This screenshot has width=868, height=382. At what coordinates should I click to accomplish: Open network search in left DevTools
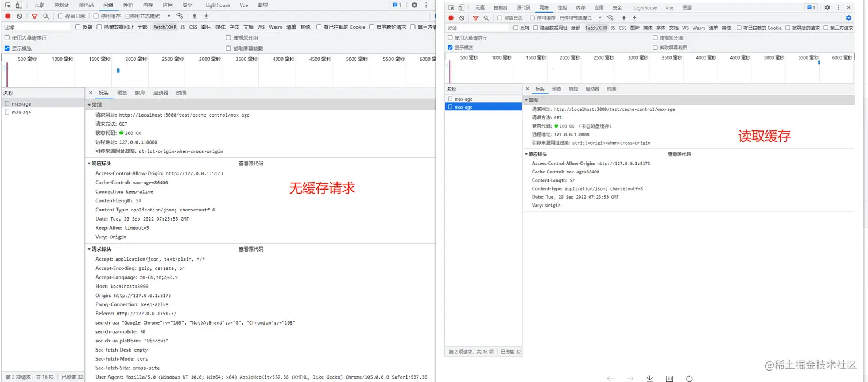tap(46, 17)
